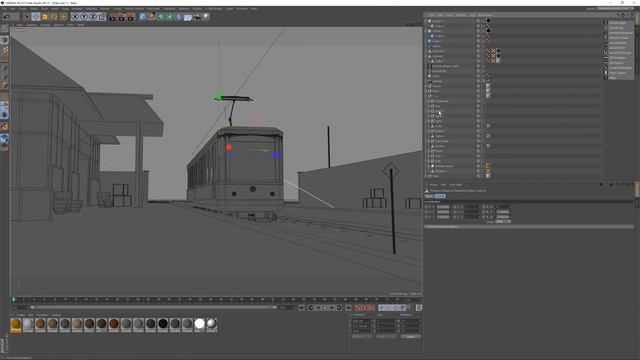Click Render to Picture Viewer icon

[x=122, y=17]
